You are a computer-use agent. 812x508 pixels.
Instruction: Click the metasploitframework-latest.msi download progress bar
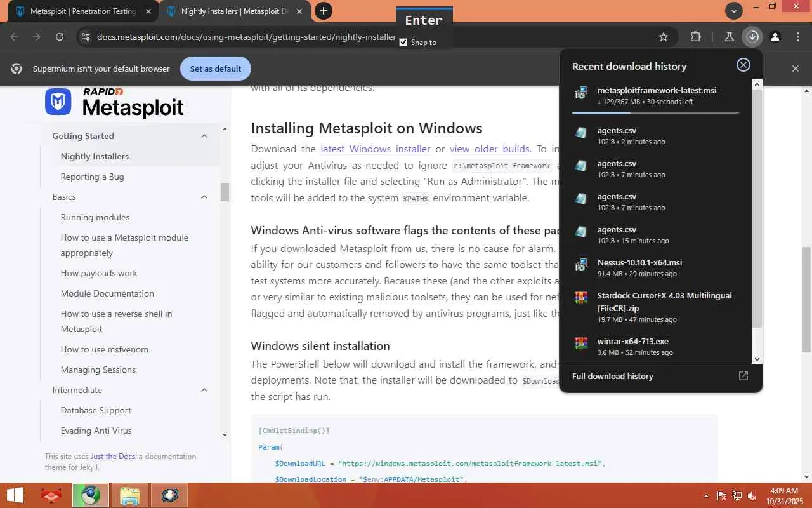point(655,112)
